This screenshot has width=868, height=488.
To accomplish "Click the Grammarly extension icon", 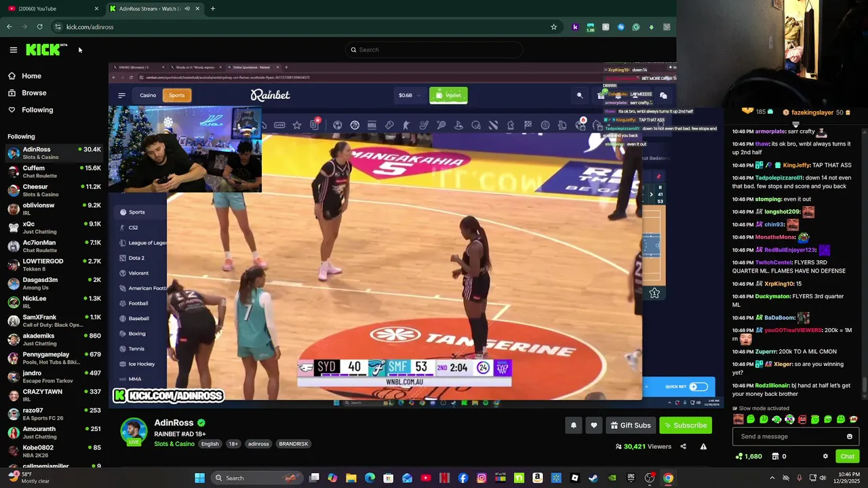I will tap(636, 27).
